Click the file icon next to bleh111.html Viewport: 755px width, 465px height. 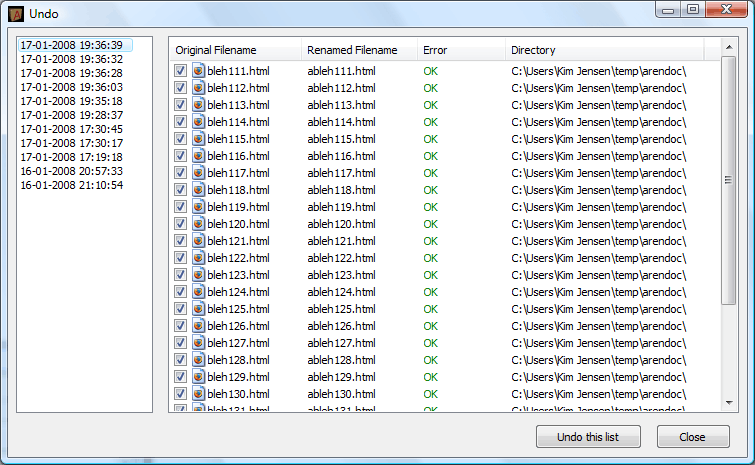pos(198,71)
